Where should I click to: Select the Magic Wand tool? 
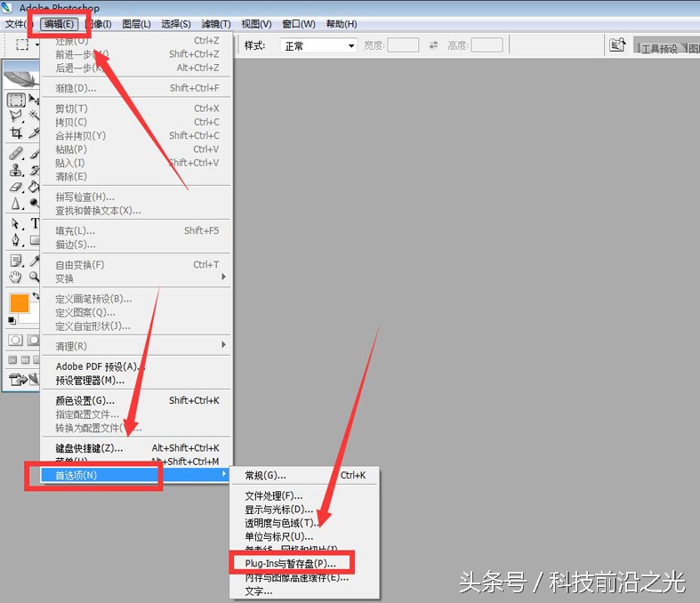tap(34, 116)
